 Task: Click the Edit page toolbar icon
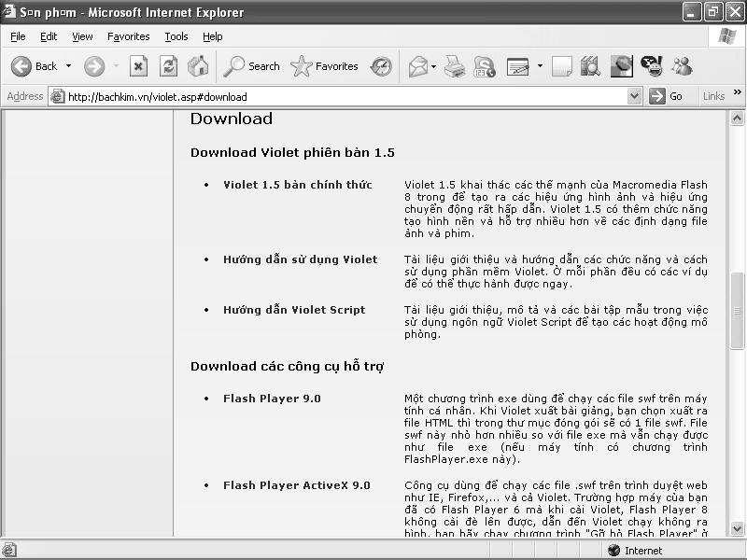pyautogui.click(x=518, y=66)
